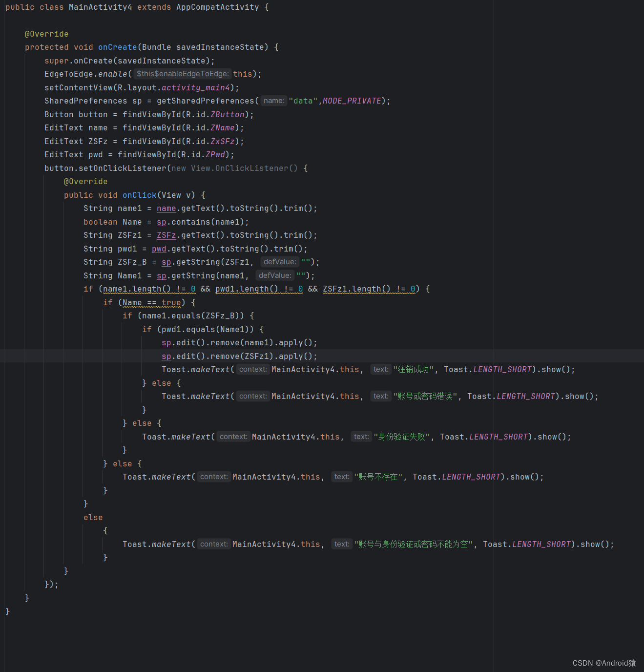
Task: Click setOnClickListener method call
Action: [123, 168]
